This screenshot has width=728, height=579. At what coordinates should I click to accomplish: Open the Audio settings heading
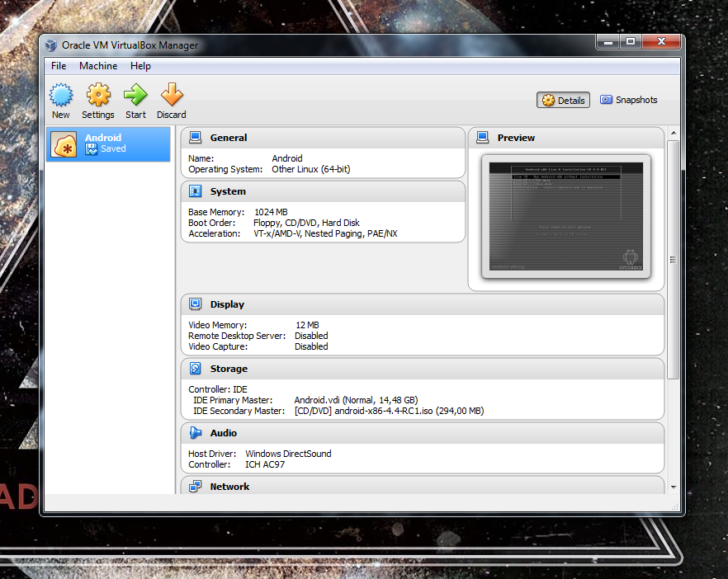point(224,433)
